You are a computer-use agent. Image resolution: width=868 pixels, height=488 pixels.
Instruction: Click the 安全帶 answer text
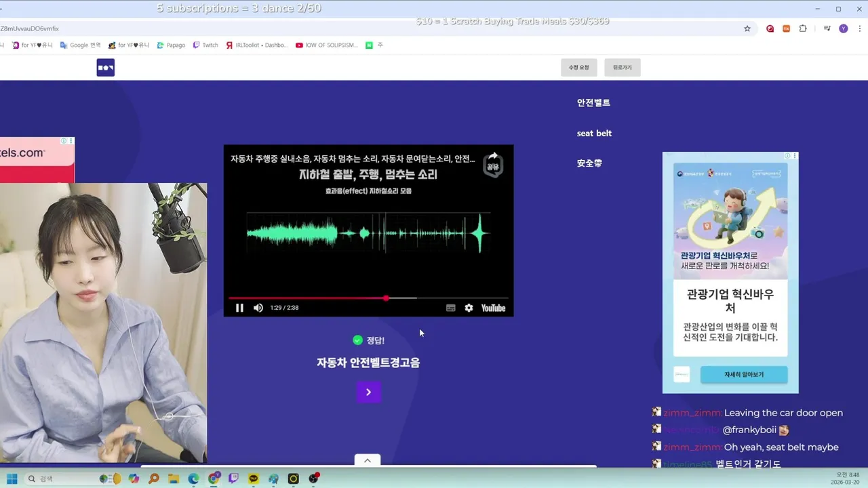click(589, 163)
